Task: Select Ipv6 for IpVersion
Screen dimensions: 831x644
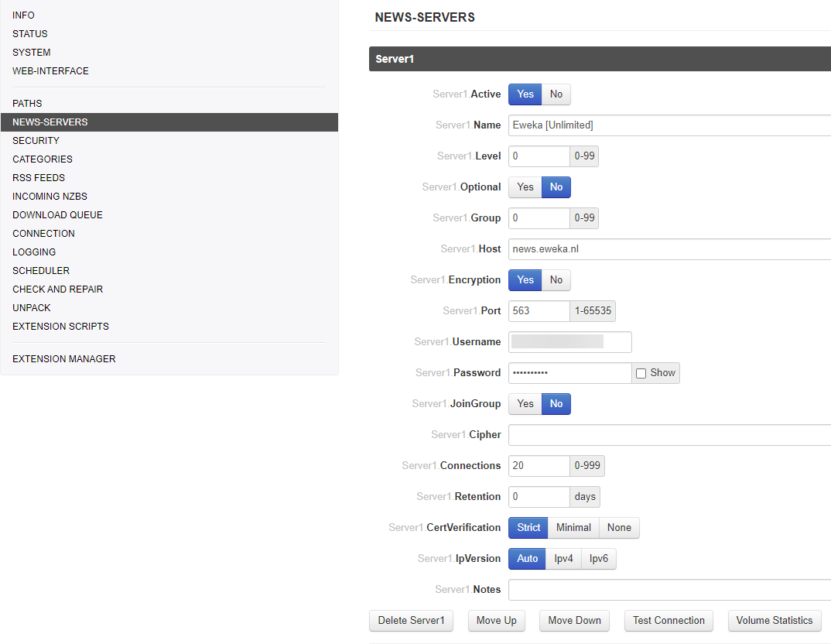Action: [599, 559]
